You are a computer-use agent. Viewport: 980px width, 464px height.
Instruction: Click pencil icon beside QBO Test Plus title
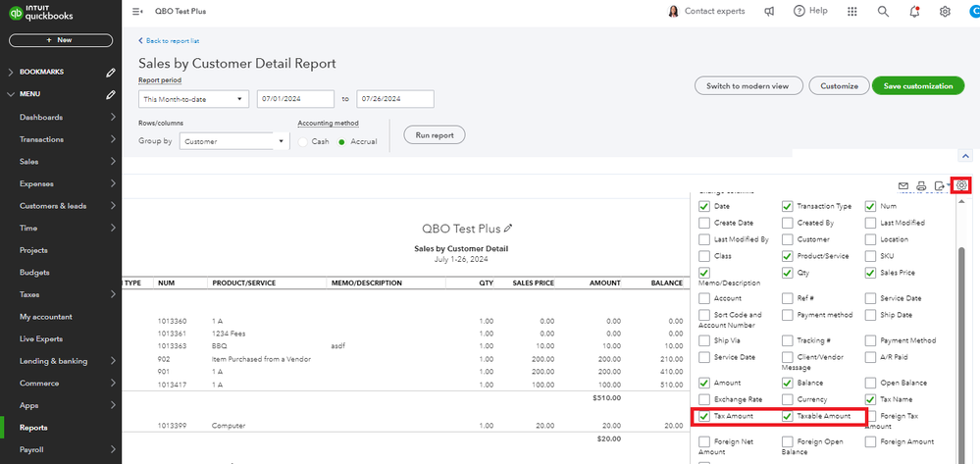507,229
